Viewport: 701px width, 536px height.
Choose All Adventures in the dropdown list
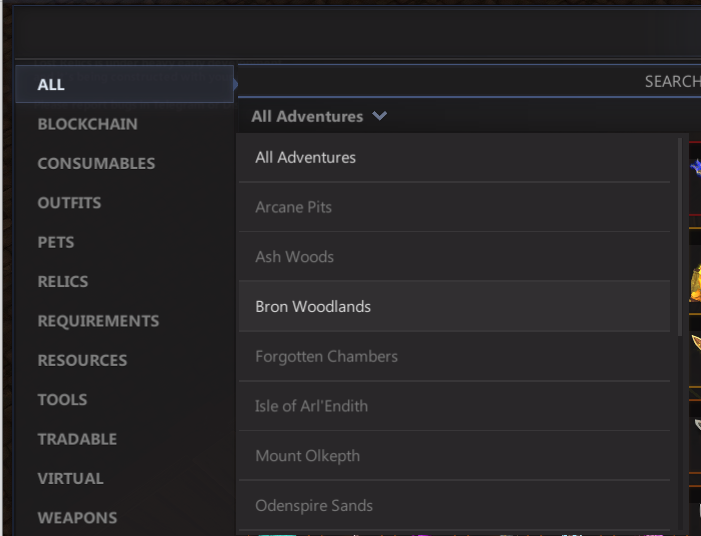tap(305, 157)
